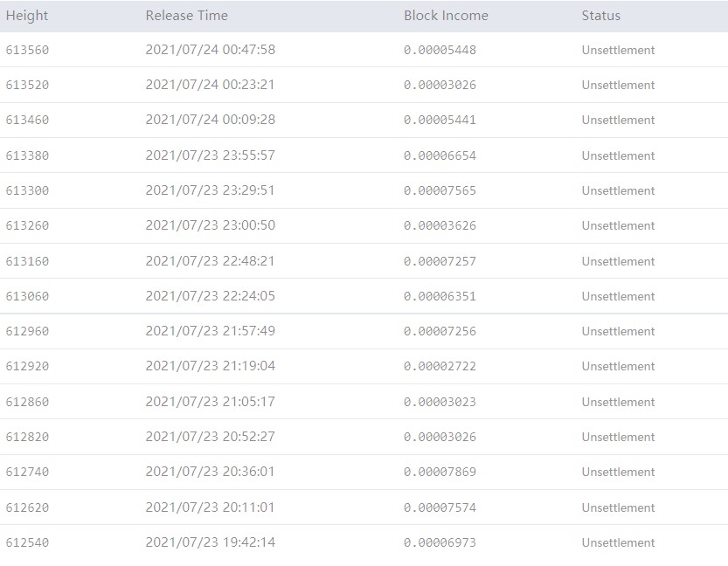Click Unsettlement status for block 613560
The width and height of the screenshot is (728, 566).
(x=618, y=50)
